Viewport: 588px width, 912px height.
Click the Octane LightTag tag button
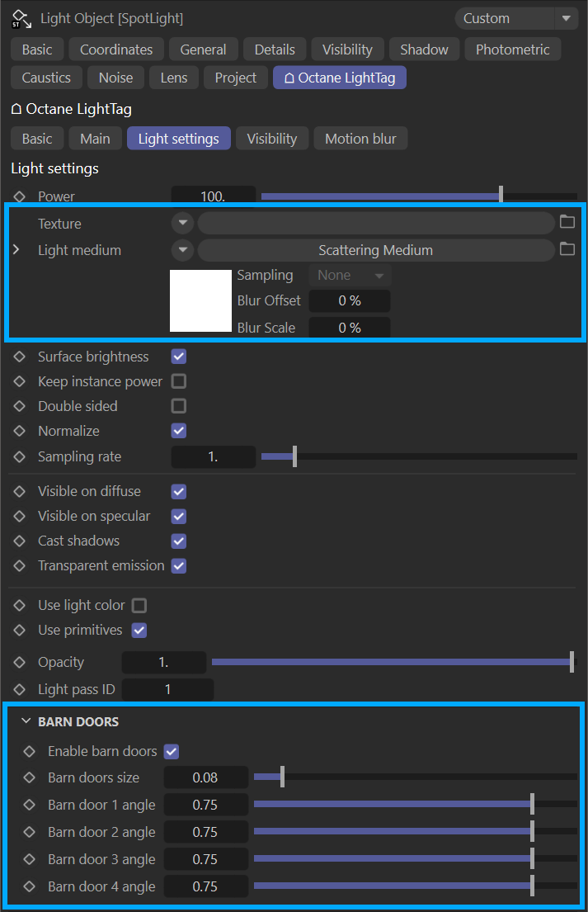pos(339,78)
